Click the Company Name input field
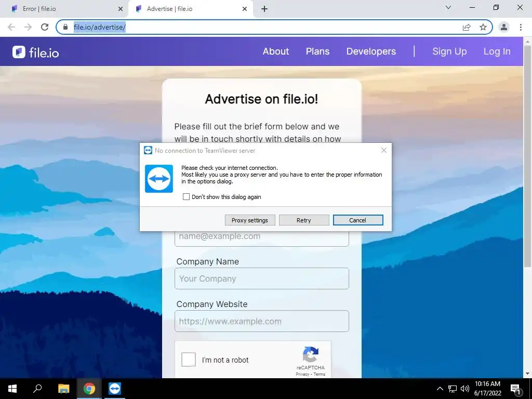532x399 pixels. (x=262, y=278)
